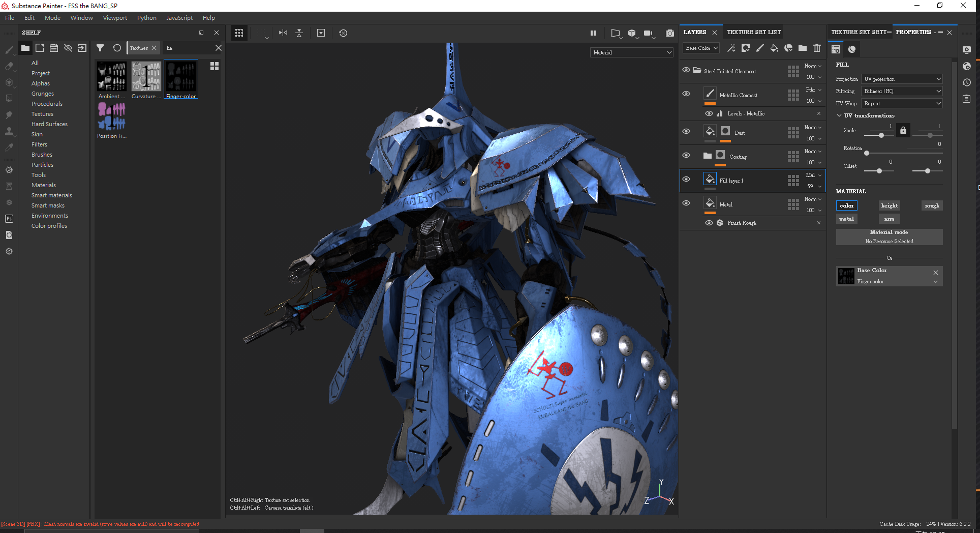This screenshot has width=980, height=533.
Task: Toggle visibility of the Metal layer
Action: [686, 203]
